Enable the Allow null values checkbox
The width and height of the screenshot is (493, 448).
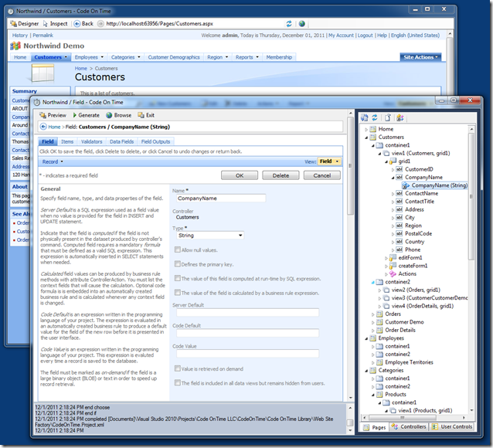point(178,249)
